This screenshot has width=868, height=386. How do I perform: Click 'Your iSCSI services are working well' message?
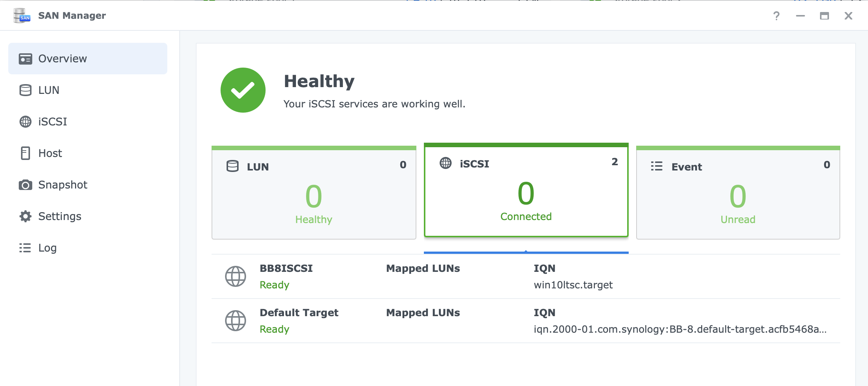click(x=374, y=104)
